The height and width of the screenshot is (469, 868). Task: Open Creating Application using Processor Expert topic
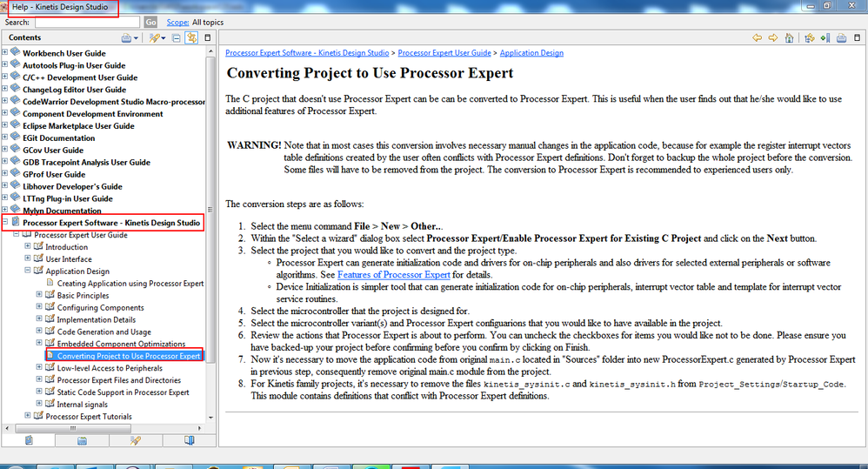click(130, 284)
